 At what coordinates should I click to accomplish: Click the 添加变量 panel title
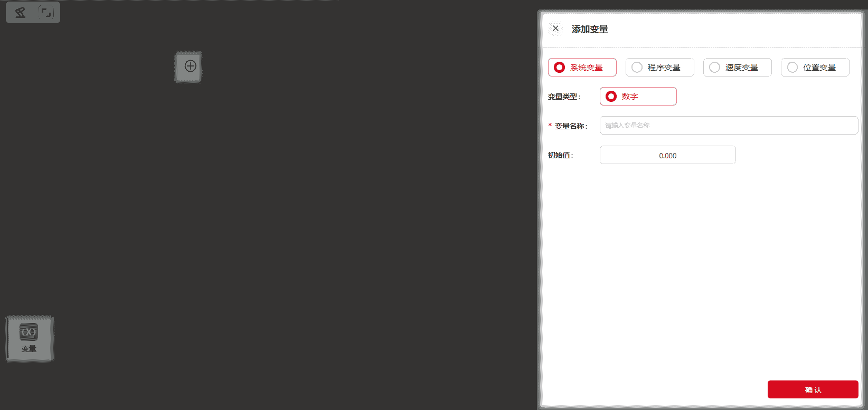(x=590, y=30)
